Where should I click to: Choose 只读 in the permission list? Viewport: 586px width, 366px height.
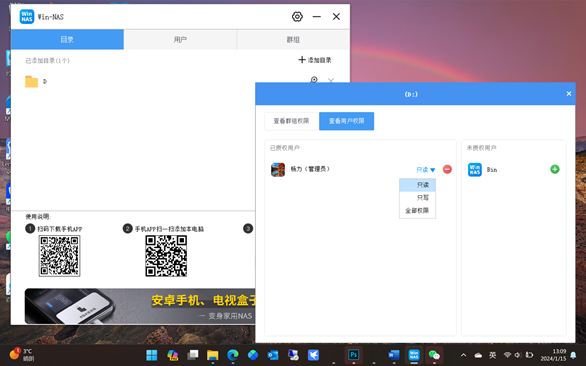(417, 185)
